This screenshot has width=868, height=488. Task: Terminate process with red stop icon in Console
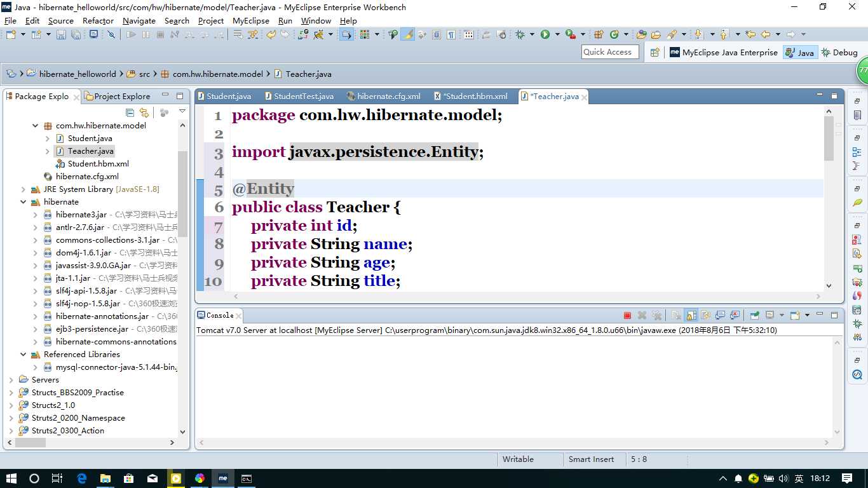click(627, 315)
